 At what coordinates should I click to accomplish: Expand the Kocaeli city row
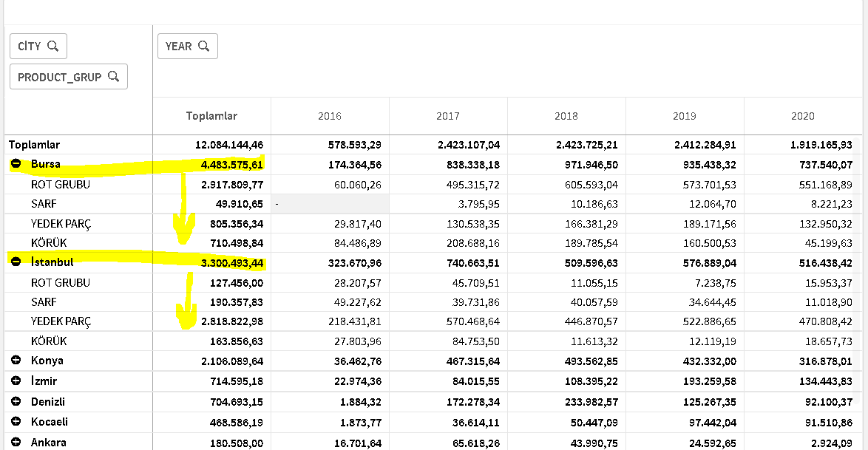click(x=16, y=422)
